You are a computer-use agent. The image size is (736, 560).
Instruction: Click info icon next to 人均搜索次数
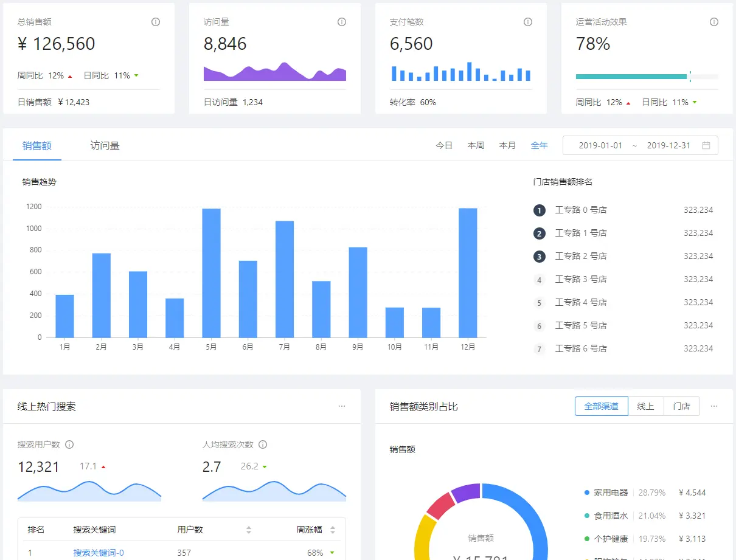[x=263, y=444]
